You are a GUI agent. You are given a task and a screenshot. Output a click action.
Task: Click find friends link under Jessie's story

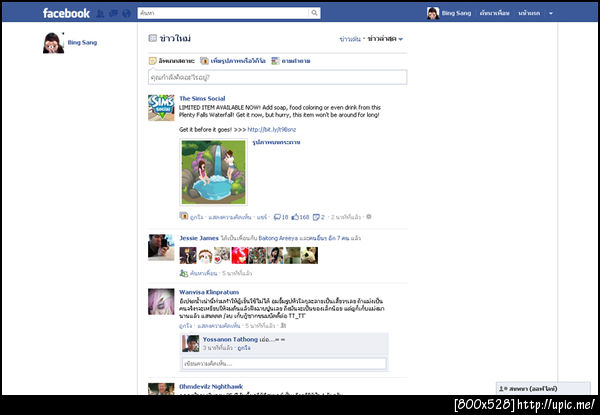click(204, 273)
